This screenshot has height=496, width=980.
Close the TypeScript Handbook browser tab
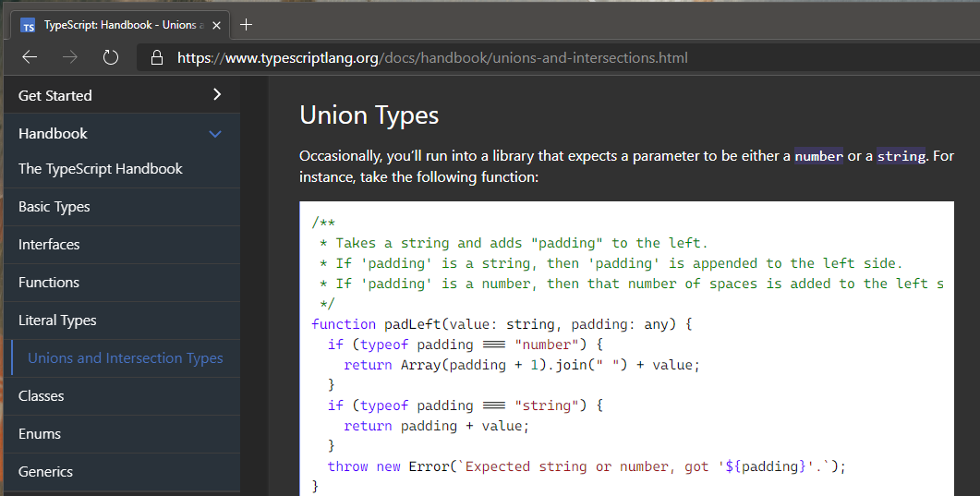[216, 25]
